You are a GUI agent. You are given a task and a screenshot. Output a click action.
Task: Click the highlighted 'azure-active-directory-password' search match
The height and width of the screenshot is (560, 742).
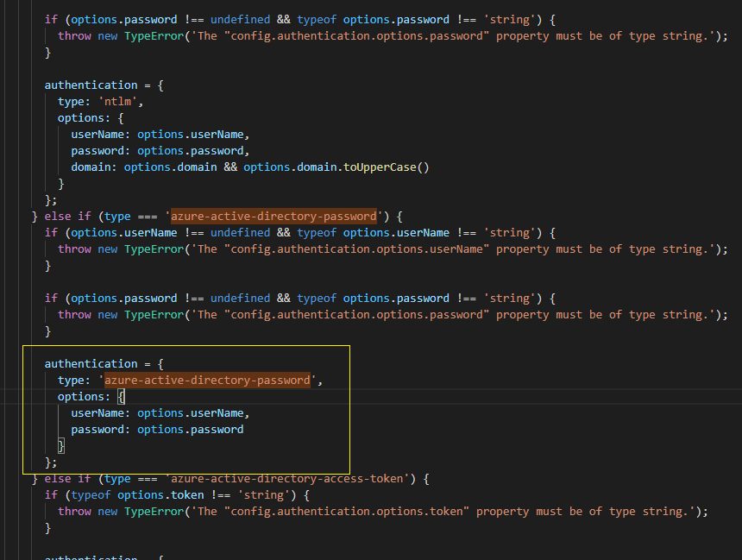point(273,216)
